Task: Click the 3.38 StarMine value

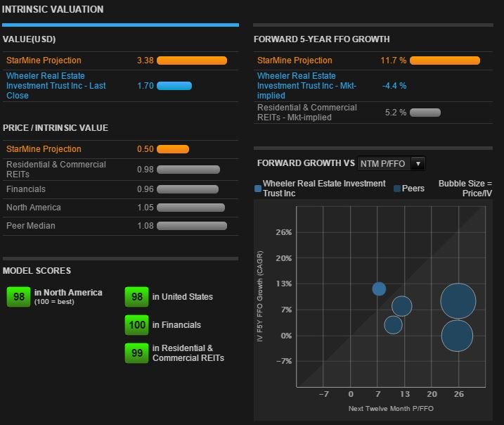Action: 146,61
